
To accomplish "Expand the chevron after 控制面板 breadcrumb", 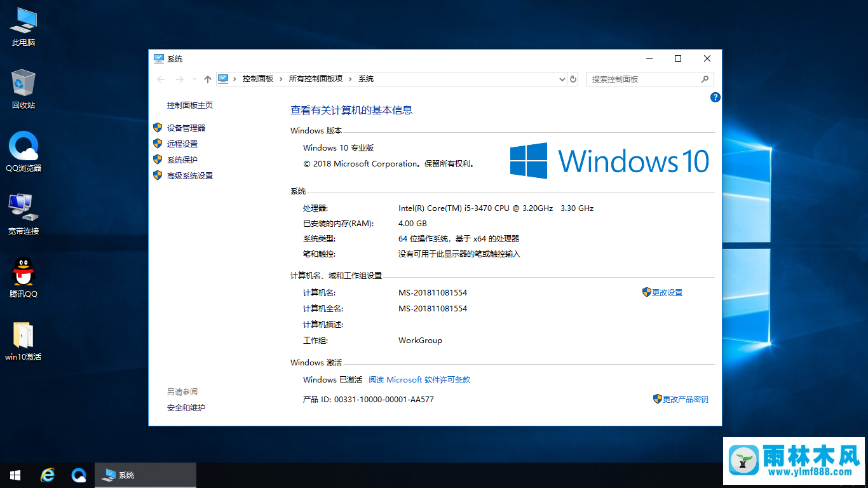I will 281,79.
